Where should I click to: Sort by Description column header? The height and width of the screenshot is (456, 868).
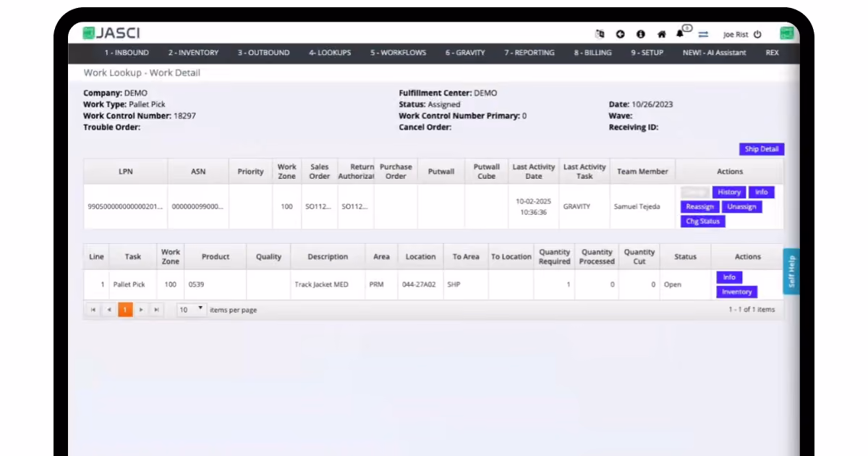(328, 257)
